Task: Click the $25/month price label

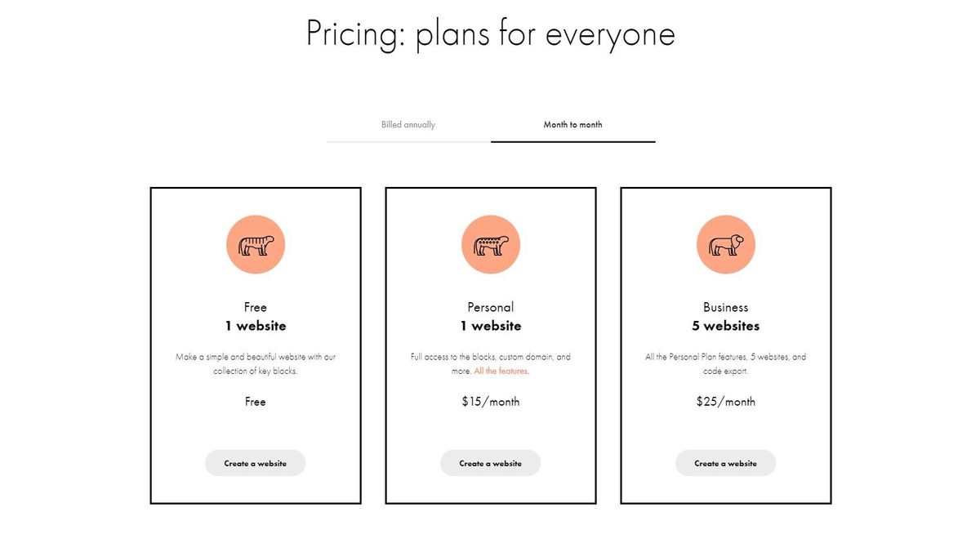Action: [725, 401]
